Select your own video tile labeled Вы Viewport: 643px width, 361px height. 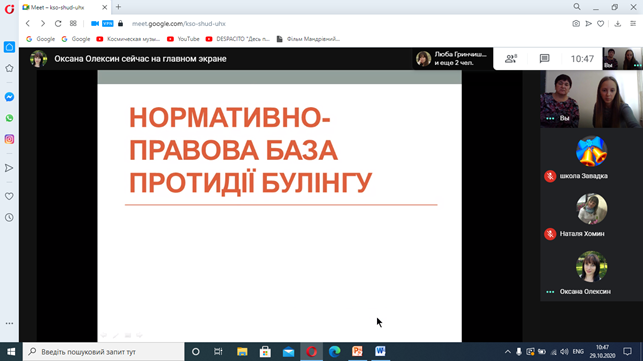(591, 99)
